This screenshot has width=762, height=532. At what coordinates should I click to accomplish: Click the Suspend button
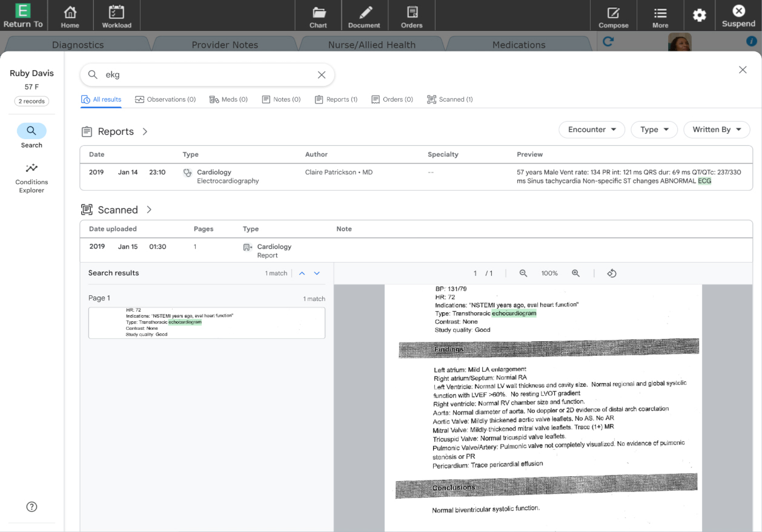click(x=738, y=16)
